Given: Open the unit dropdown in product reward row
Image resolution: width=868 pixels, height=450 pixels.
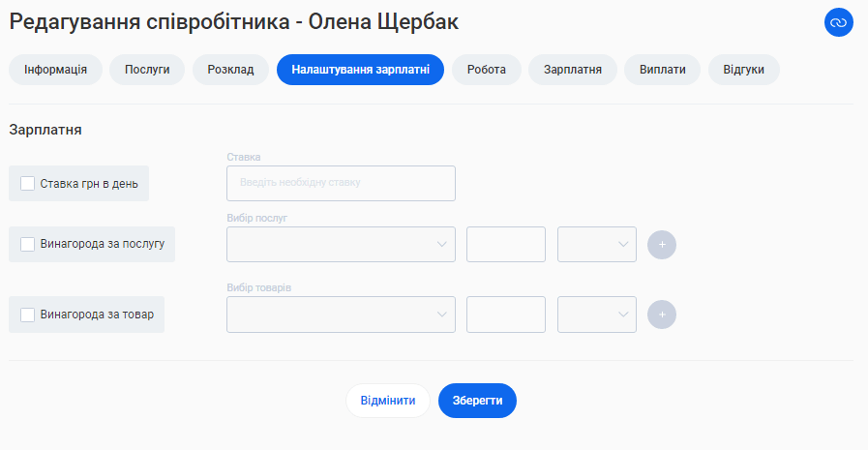Looking at the screenshot, I should pyautogui.click(x=597, y=315).
